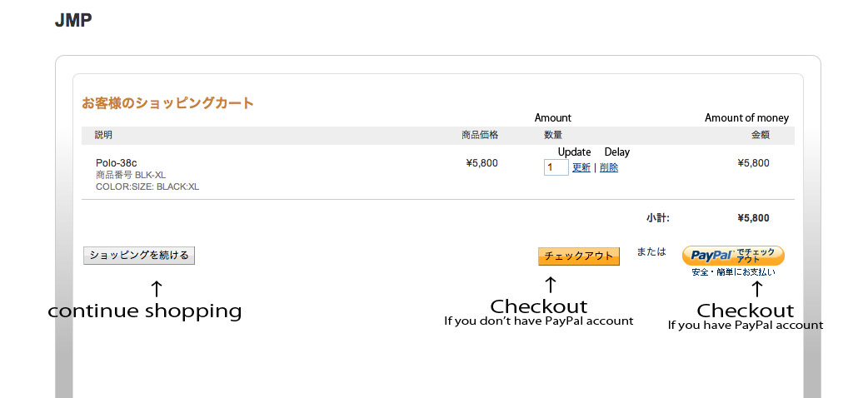The width and height of the screenshot is (868, 398).
Task: Click the 削除 delete link
Action: (x=609, y=167)
